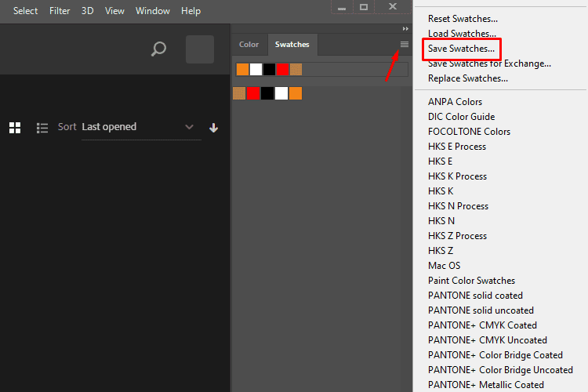Choose PANTONE+ CMYK Uncoated library
The image size is (588, 392).
coord(488,340)
